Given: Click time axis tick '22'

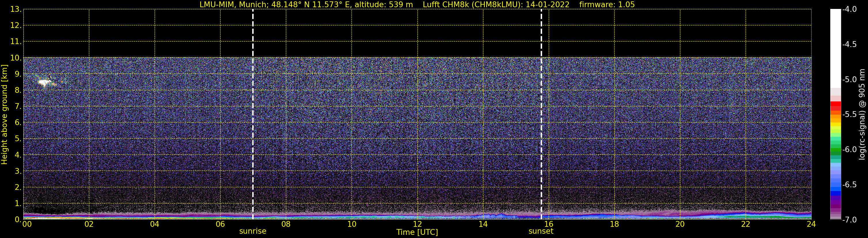Looking at the screenshot, I should 746,224.
